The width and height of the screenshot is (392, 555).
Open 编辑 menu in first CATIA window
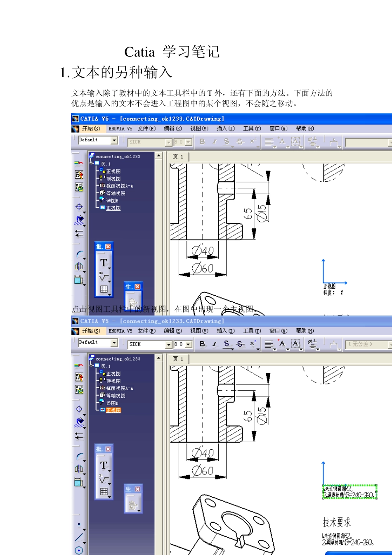click(173, 128)
